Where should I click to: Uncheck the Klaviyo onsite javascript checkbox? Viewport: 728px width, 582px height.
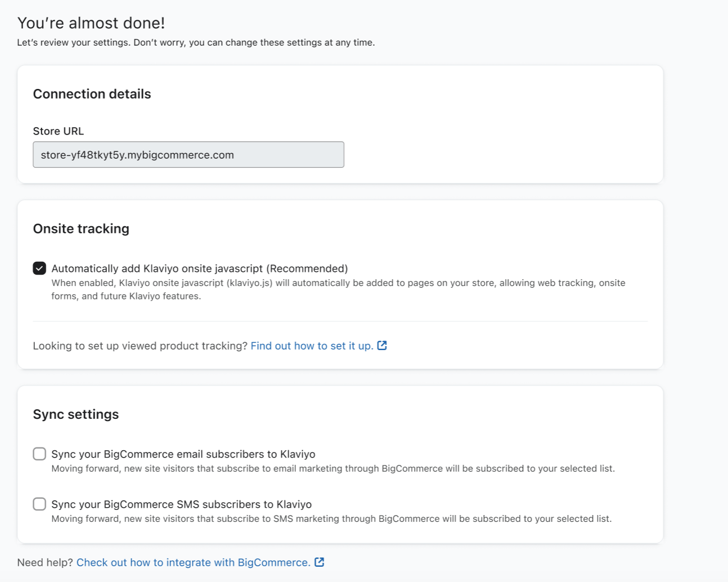point(39,268)
